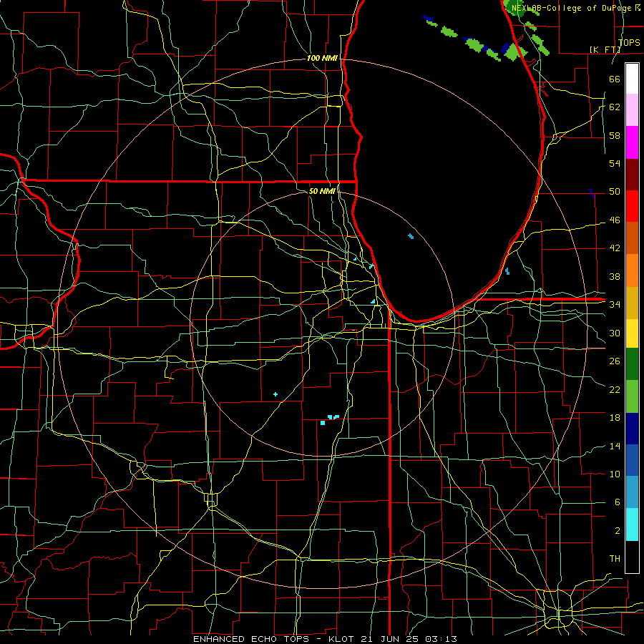
Task: Click the TH legend label
Action: tap(615, 559)
